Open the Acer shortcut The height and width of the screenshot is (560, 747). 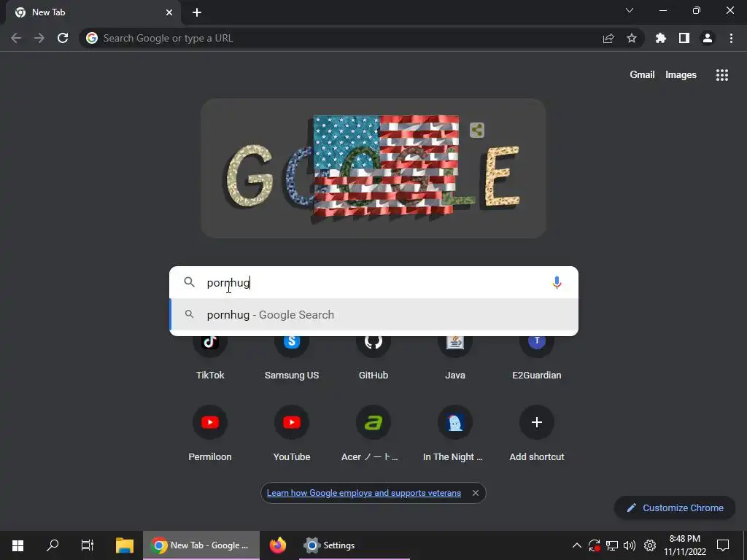click(373, 433)
